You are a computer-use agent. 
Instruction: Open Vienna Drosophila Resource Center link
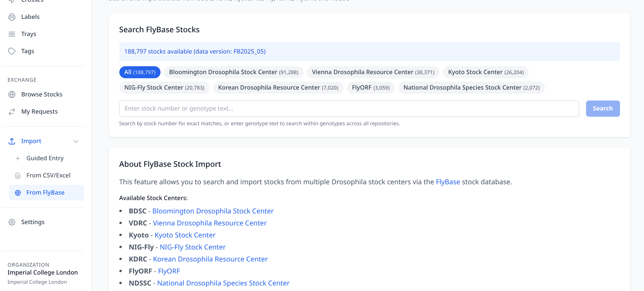tap(210, 223)
